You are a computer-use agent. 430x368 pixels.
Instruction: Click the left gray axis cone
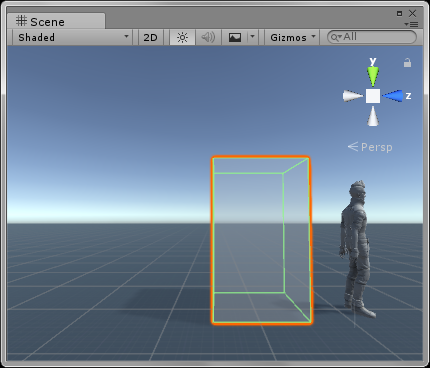[353, 96]
